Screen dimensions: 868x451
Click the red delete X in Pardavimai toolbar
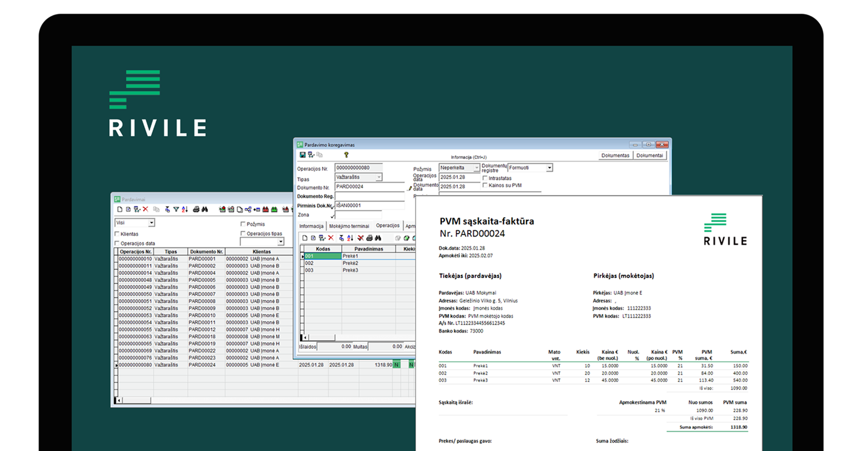pyautogui.click(x=146, y=209)
